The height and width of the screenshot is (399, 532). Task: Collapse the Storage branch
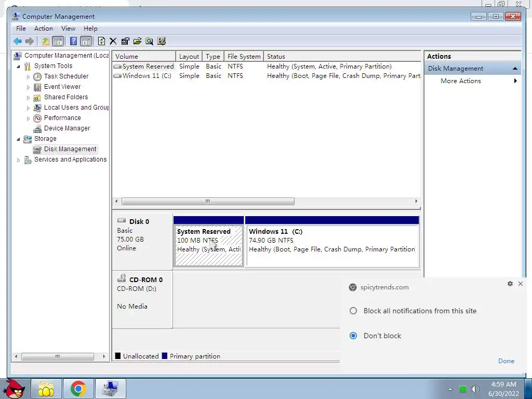pyautogui.click(x=18, y=139)
